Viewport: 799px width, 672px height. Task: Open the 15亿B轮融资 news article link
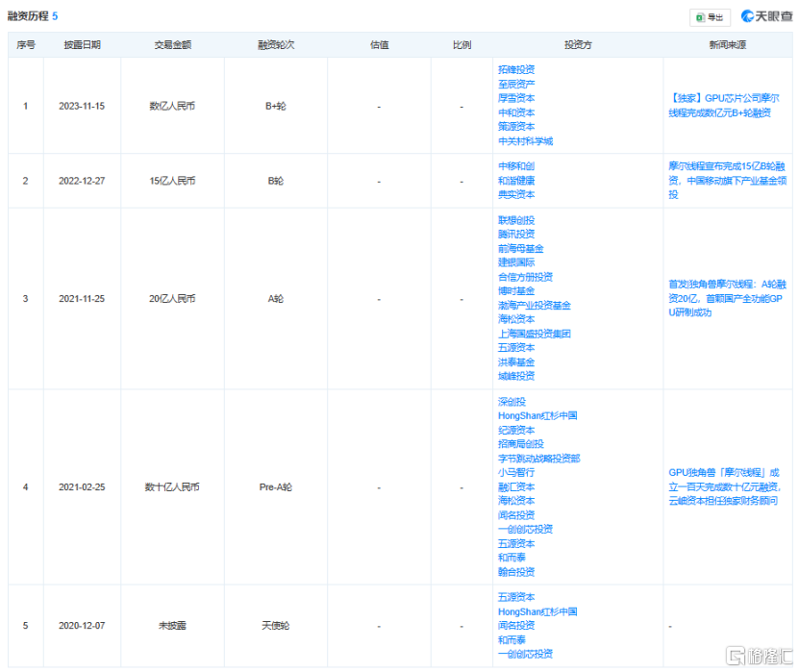pyautogui.click(x=728, y=181)
